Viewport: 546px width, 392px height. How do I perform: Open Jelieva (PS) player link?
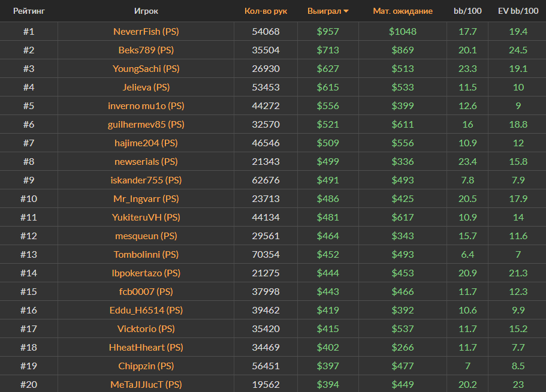pos(146,87)
